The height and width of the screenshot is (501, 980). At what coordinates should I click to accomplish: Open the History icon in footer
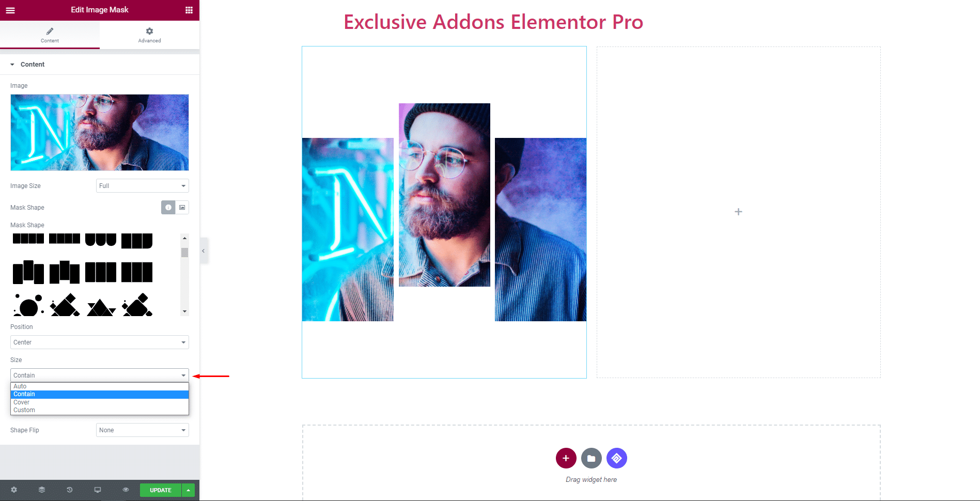70,490
